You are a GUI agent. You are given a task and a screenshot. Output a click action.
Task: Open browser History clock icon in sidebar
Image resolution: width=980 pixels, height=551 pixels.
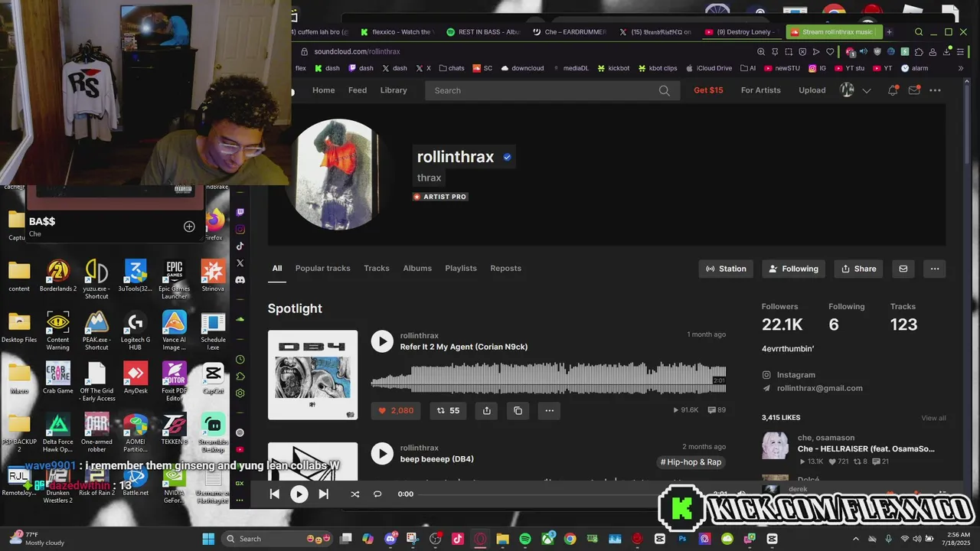[240, 360]
